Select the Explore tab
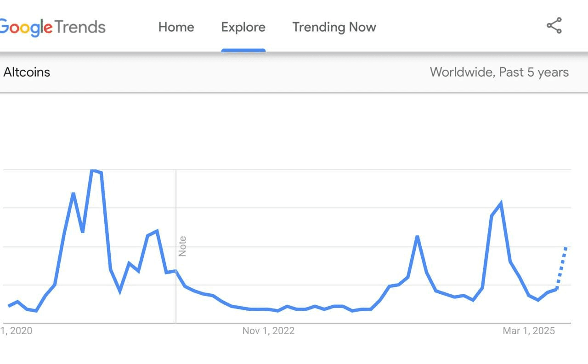The width and height of the screenshot is (588, 364). point(243,27)
